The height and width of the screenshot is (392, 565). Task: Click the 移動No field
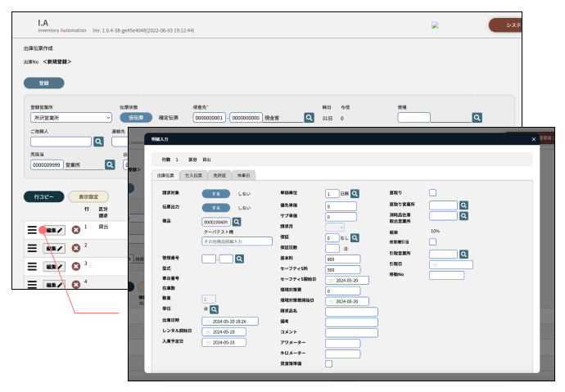[x=447, y=275]
